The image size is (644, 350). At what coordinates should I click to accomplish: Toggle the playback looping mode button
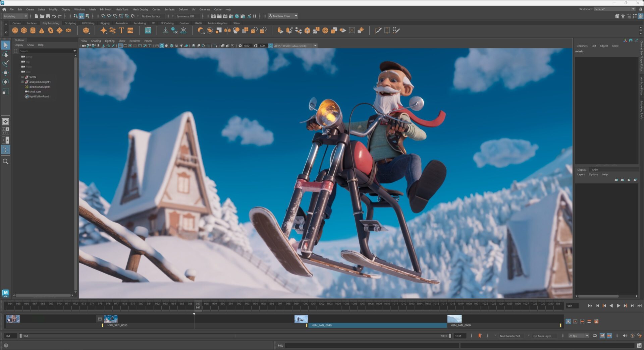tap(595, 336)
